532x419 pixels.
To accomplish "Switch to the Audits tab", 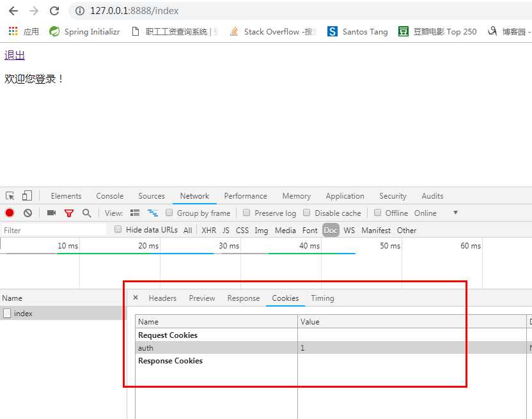I will coord(432,196).
